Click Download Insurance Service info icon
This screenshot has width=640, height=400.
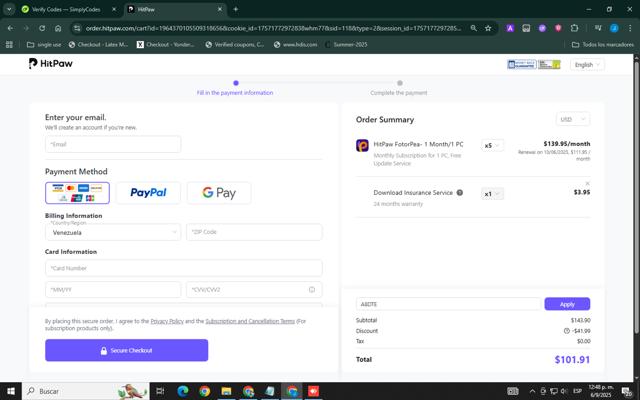pyautogui.click(x=460, y=193)
